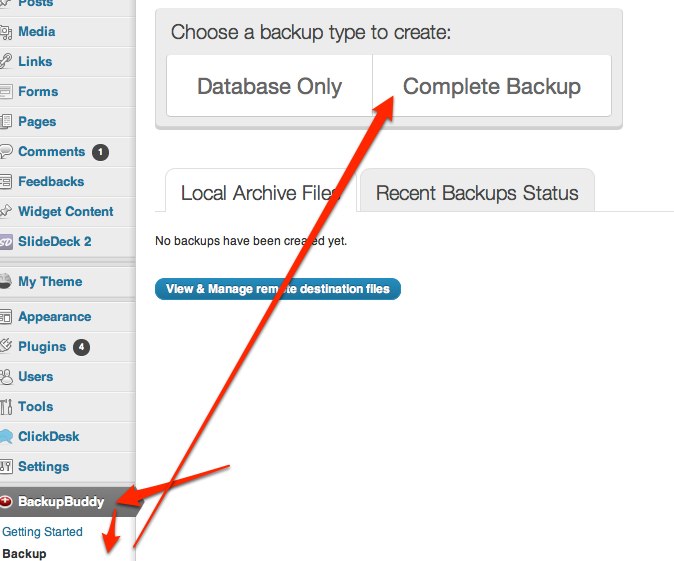Click the Appearance icon in sidebar

point(6,317)
